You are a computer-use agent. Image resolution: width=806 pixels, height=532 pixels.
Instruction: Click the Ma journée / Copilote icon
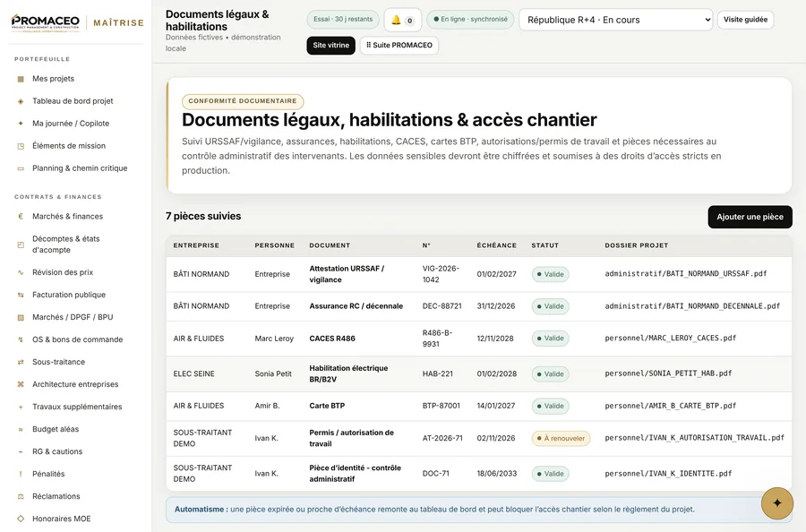point(21,124)
